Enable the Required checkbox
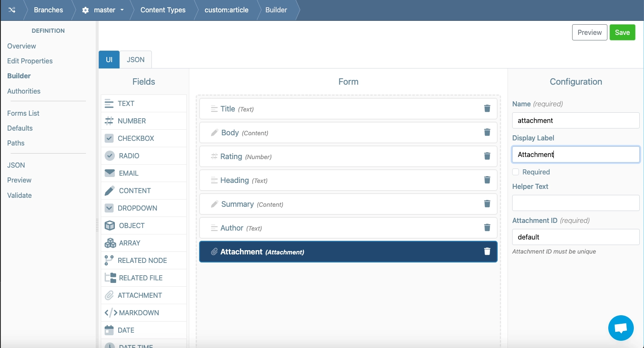The height and width of the screenshot is (348, 644). (x=516, y=172)
